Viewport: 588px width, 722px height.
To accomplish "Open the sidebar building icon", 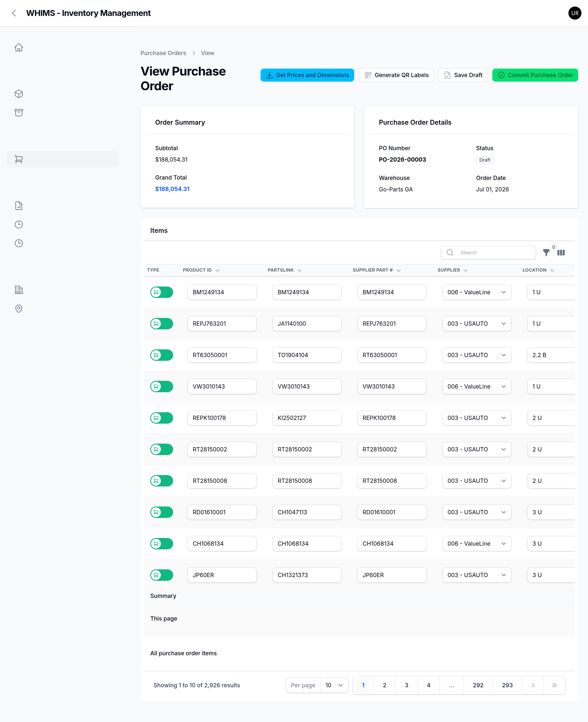I will 19,290.
